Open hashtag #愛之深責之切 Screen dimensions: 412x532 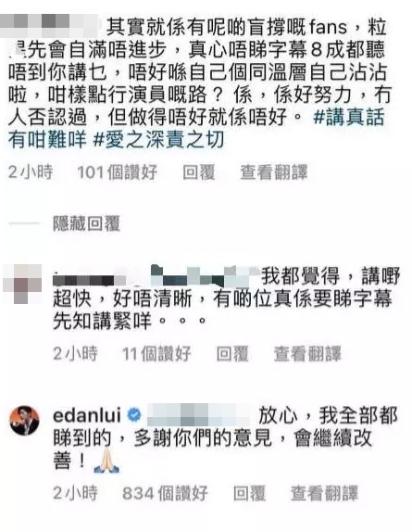point(159,139)
